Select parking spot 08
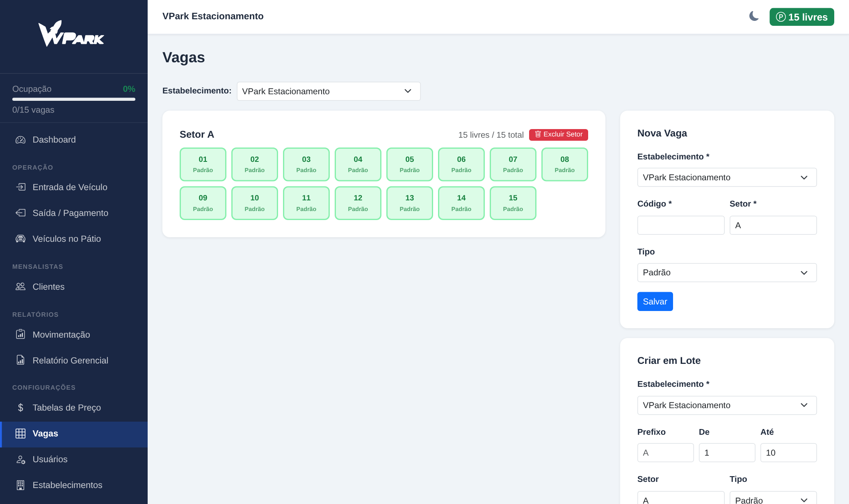 (565, 164)
